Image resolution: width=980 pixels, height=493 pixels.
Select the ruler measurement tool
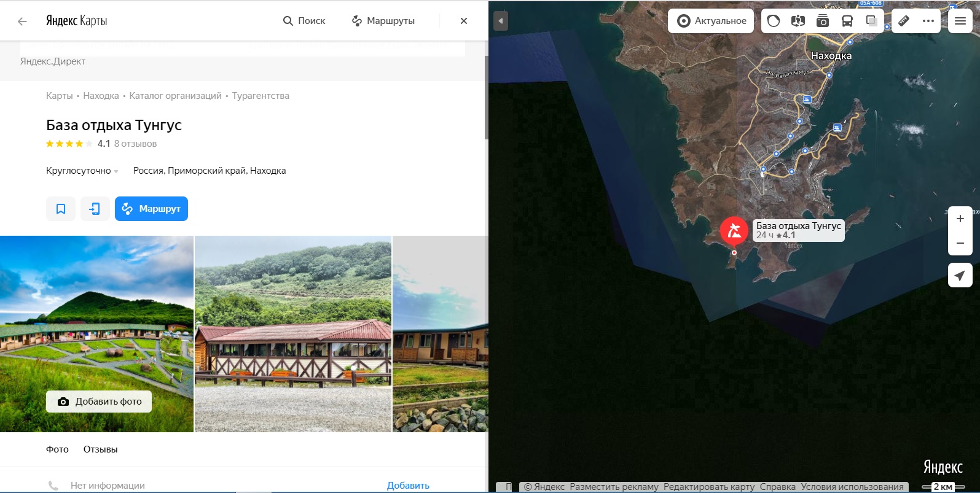(904, 21)
